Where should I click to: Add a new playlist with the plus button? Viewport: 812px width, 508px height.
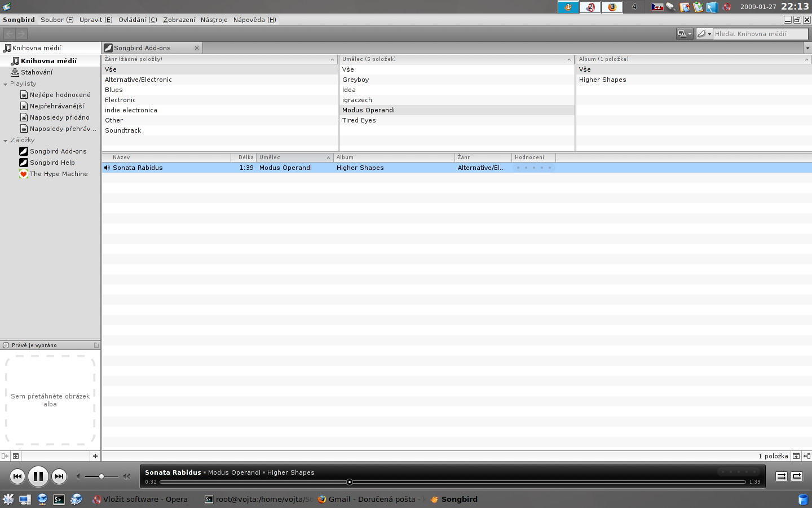(x=95, y=456)
